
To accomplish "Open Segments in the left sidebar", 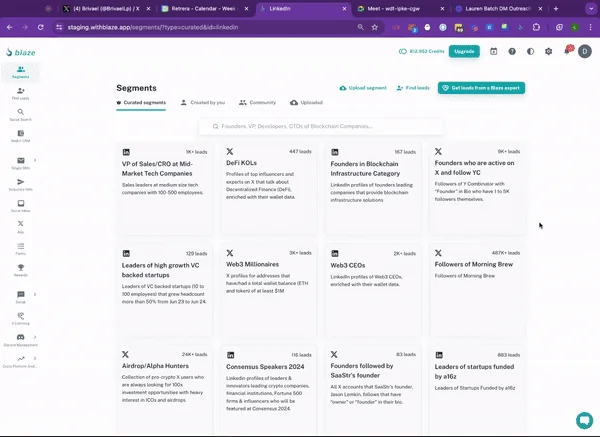I will [21, 72].
